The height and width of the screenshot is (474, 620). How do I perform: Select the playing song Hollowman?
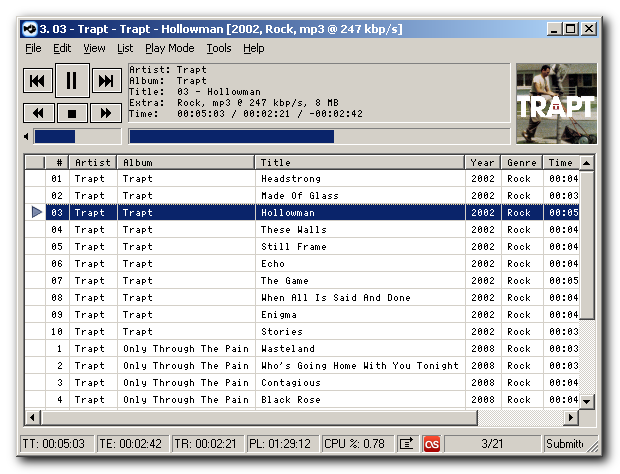(302, 213)
